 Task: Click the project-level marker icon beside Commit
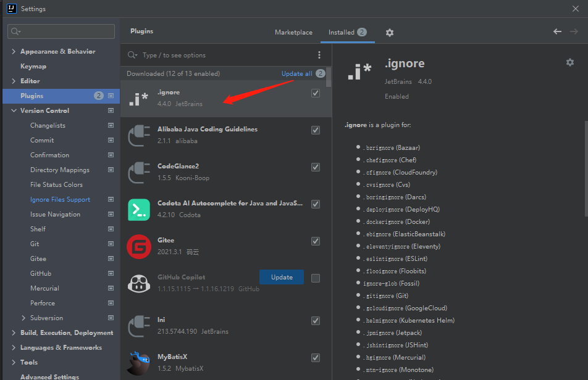click(111, 140)
